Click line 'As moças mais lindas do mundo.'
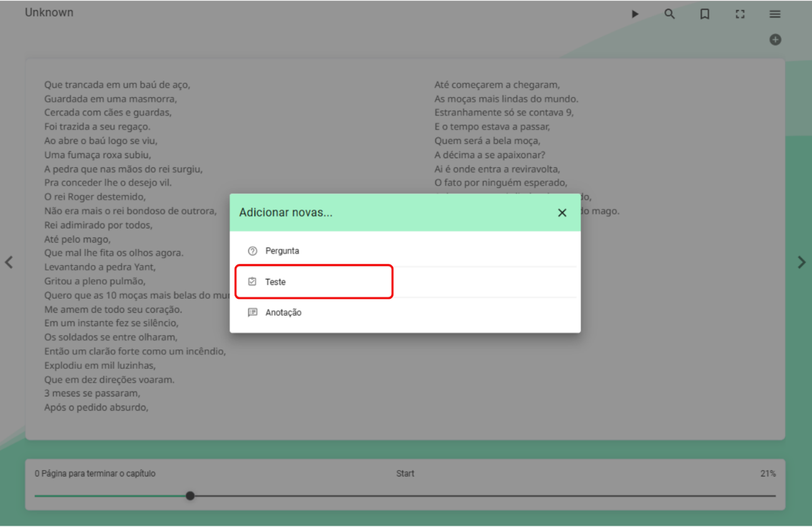Viewport: 812px width, 527px height. pyautogui.click(x=507, y=99)
